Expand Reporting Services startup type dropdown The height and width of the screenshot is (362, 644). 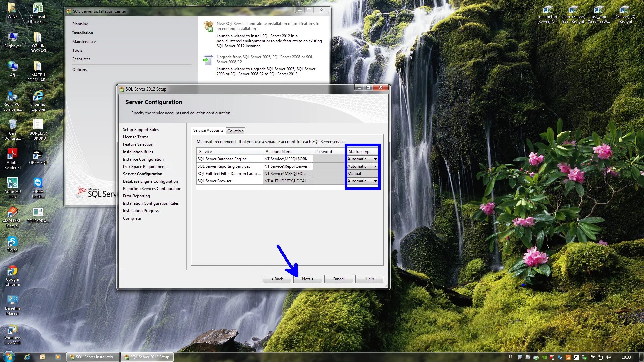(x=375, y=166)
